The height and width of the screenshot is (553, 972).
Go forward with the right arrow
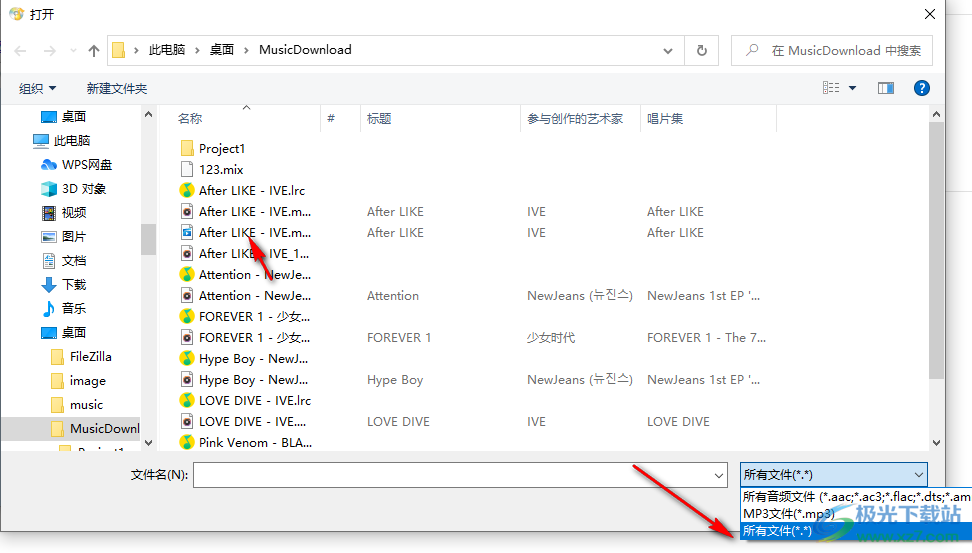click(50, 51)
